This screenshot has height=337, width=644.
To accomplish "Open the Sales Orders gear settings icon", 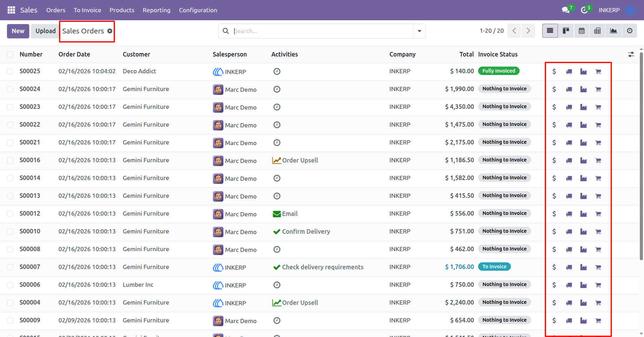I will click(110, 31).
